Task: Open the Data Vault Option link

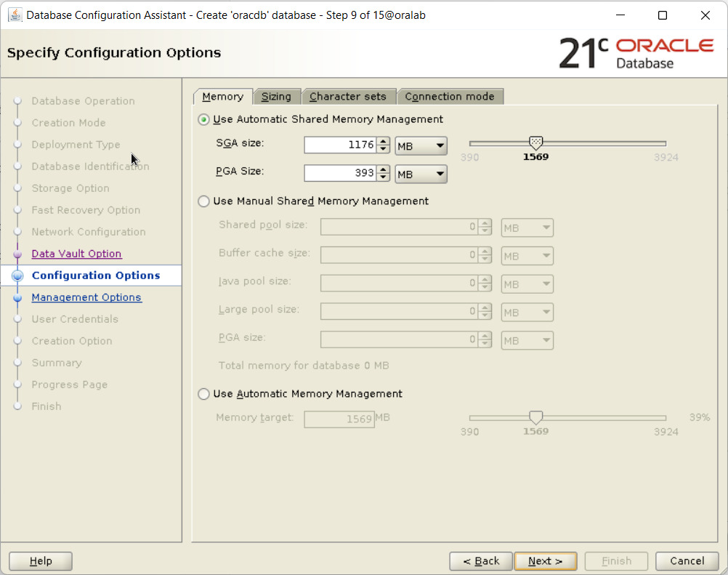Action: tap(76, 254)
